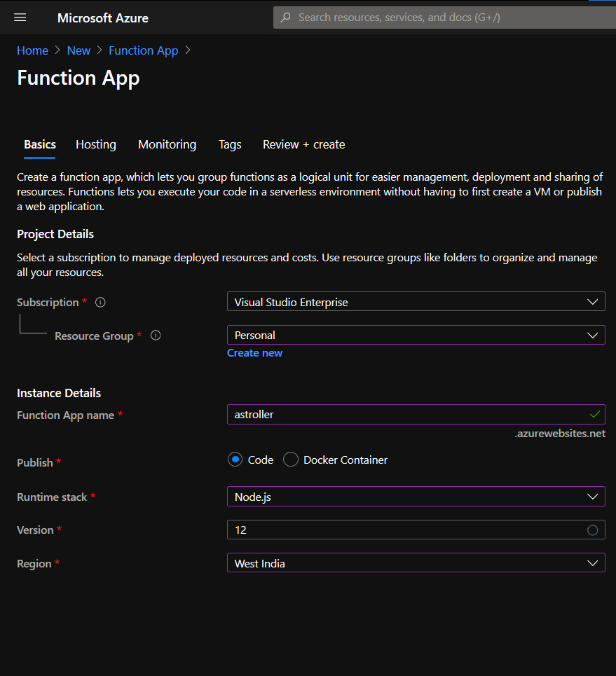Click Create new under Resource Group
The width and height of the screenshot is (616, 676).
[254, 352]
